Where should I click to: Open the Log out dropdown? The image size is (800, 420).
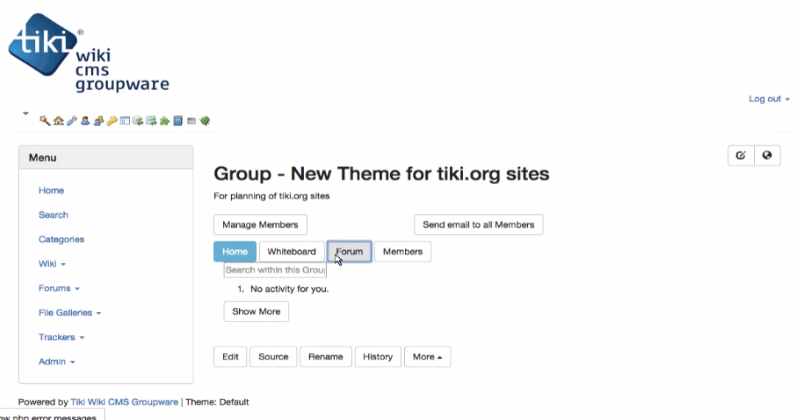pyautogui.click(x=769, y=98)
